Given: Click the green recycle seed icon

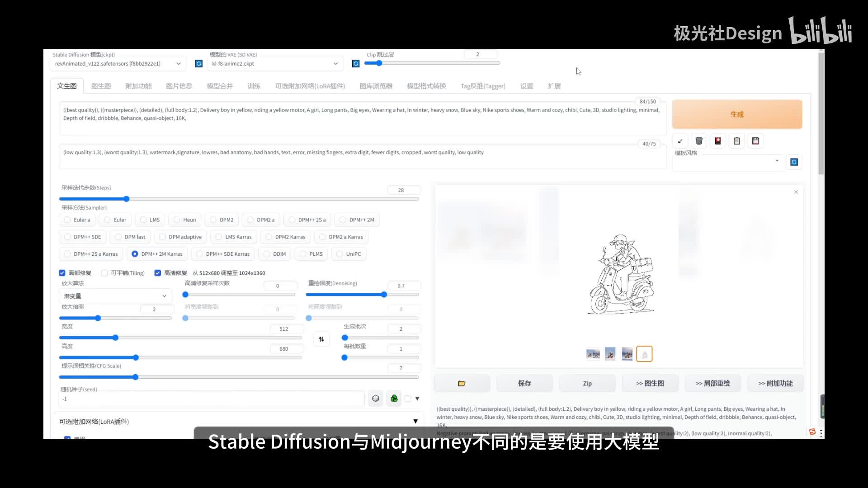Looking at the screenshot, I should tap(394, 399).
